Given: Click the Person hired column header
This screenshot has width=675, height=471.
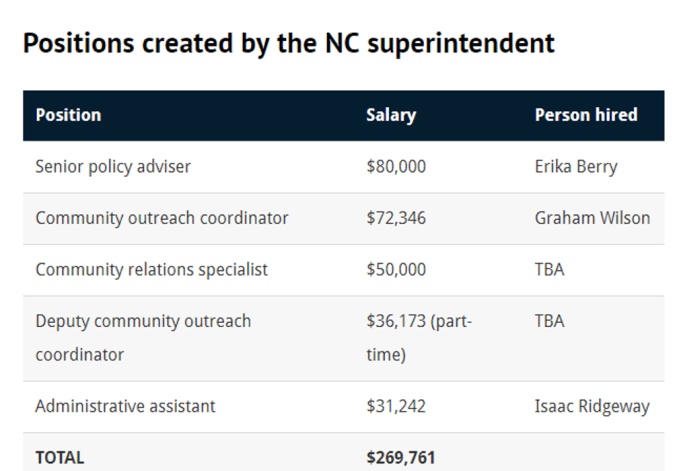Looking at the screenshot, I should click(x=586, y=115).
